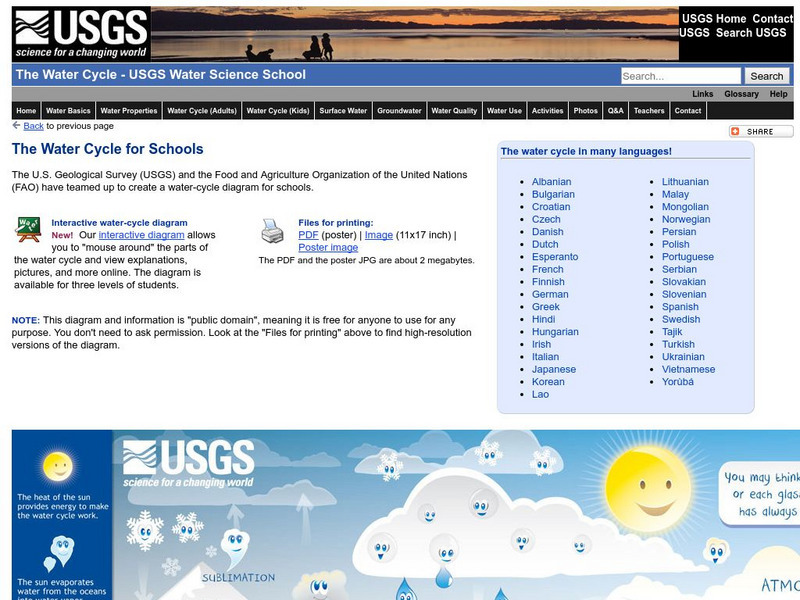Open the Water Cycle (Kids) menu

pos(278,111)
